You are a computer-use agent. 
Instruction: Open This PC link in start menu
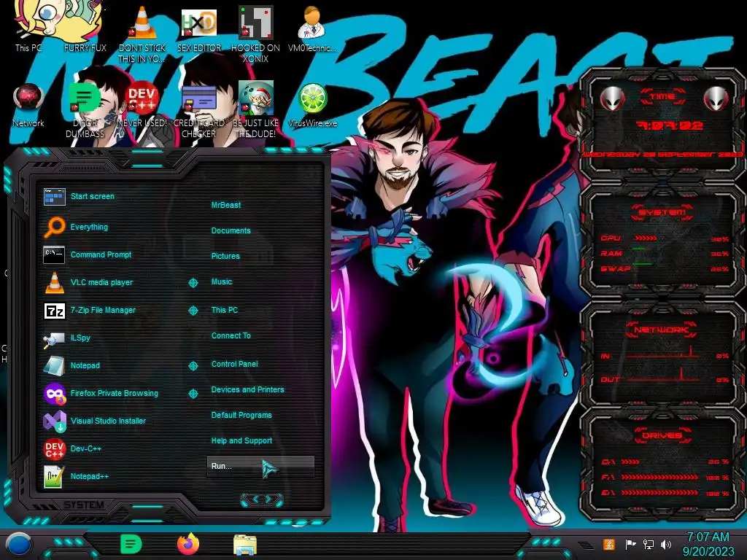(225, 310)
